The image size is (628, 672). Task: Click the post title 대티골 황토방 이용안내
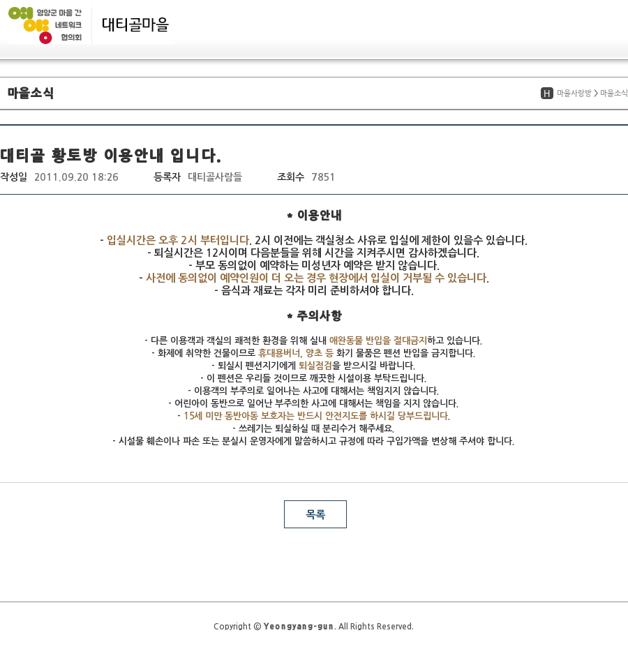click(x=110, y=154)
